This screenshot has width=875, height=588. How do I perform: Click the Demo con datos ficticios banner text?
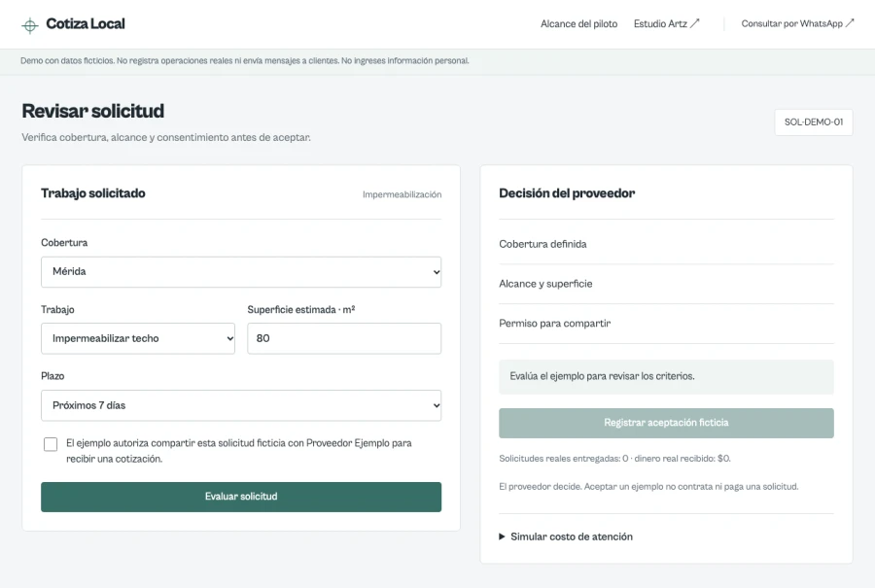244,61
